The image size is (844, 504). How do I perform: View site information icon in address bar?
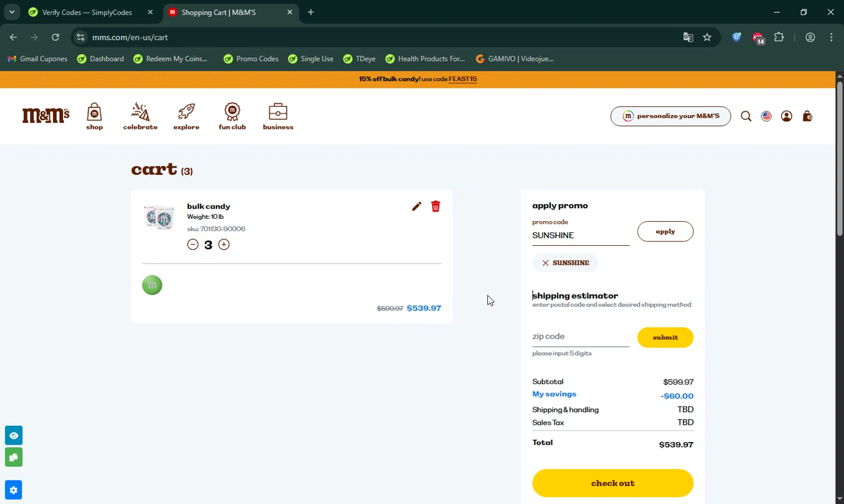coord(80,37)
